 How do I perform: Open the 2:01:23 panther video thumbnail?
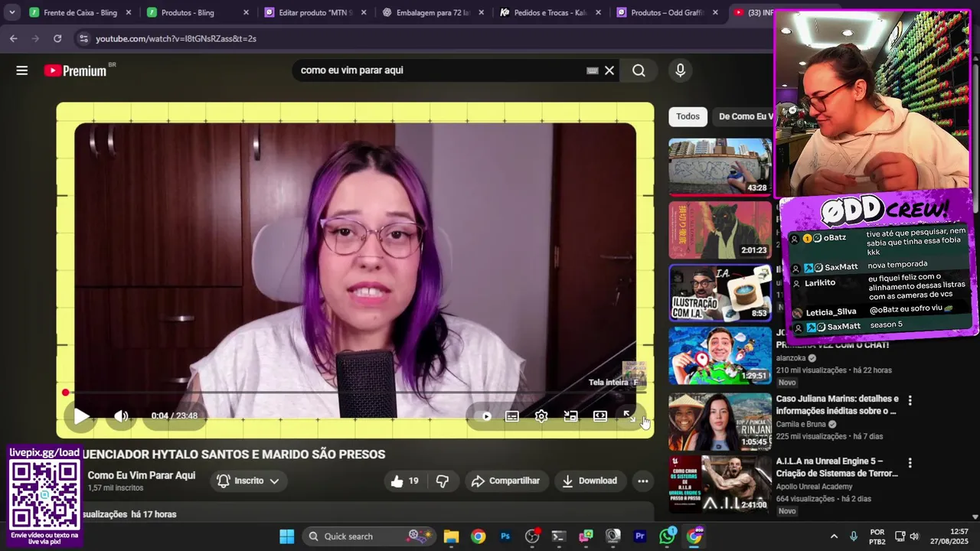click(720, 230)
